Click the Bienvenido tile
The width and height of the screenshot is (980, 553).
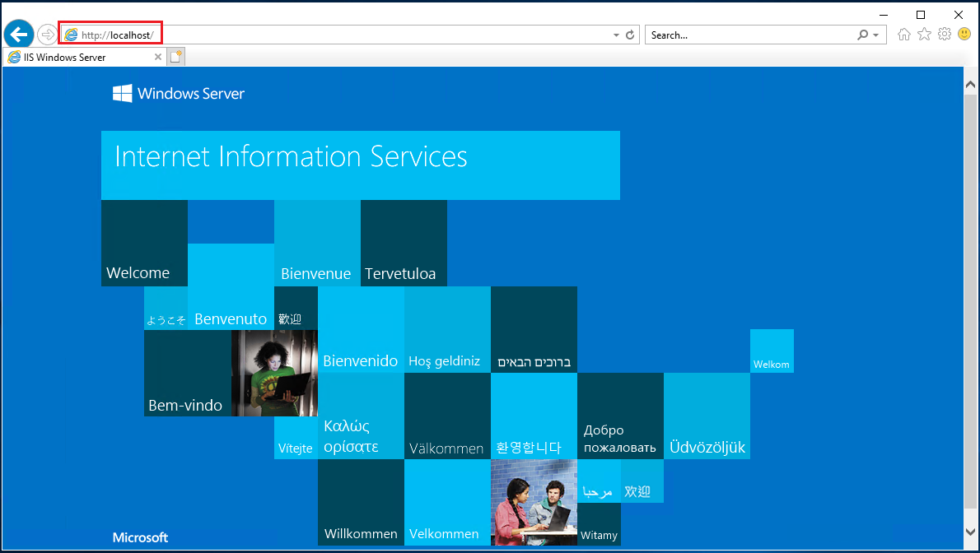coord(361,329)
